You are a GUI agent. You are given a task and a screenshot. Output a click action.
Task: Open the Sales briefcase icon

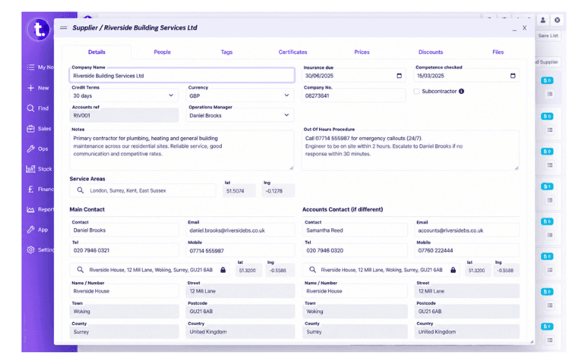click(31, 129)
